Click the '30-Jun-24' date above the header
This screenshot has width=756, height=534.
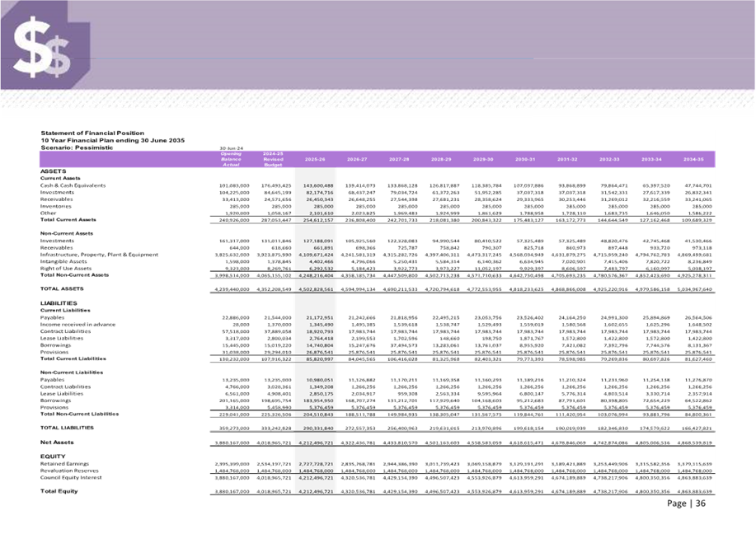point(232,148)
